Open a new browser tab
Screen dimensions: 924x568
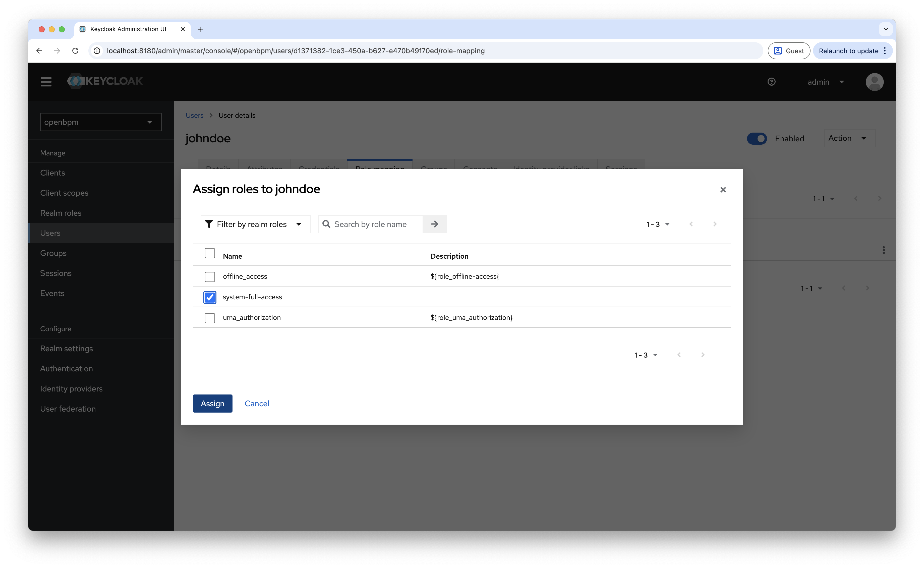201,29
